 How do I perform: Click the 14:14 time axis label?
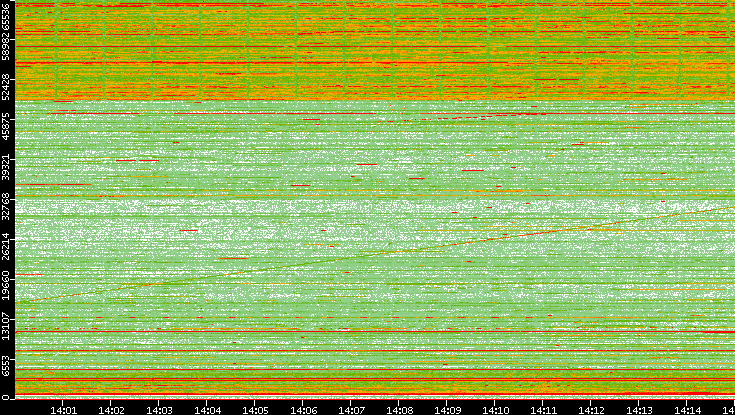687,410
